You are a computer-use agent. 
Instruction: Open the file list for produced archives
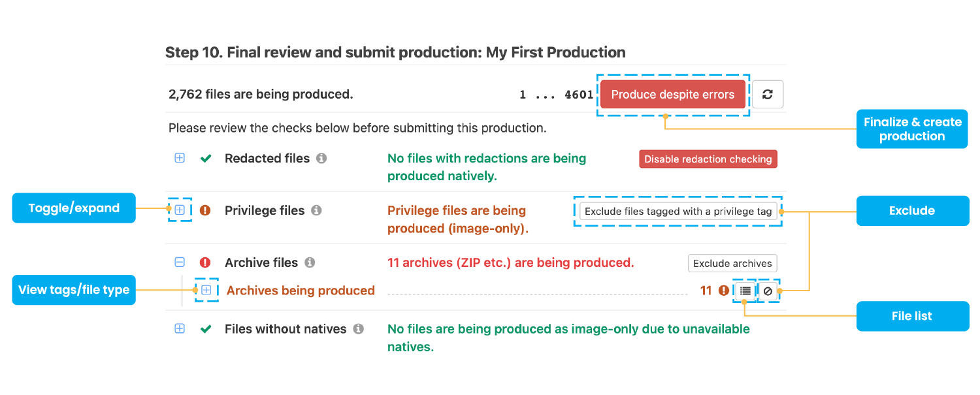745,291
